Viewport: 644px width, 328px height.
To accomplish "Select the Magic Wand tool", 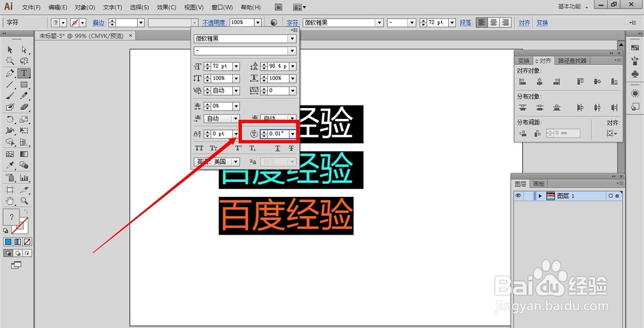I will [10, 61].
